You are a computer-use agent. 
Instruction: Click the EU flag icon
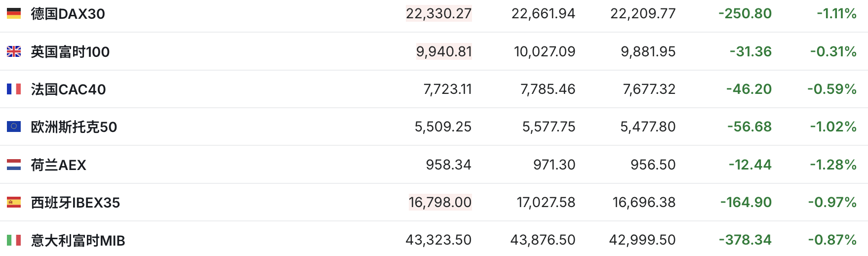(14, 127)
